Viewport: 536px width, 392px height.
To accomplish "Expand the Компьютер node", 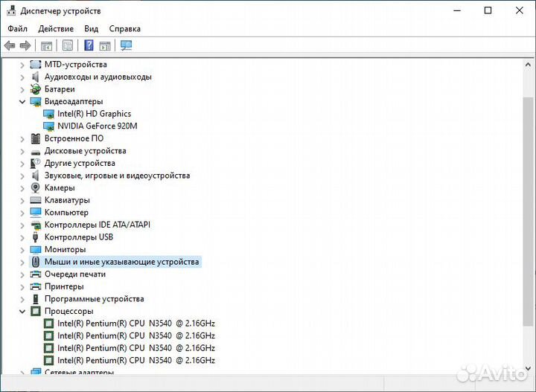I will (x=22, y=213).
